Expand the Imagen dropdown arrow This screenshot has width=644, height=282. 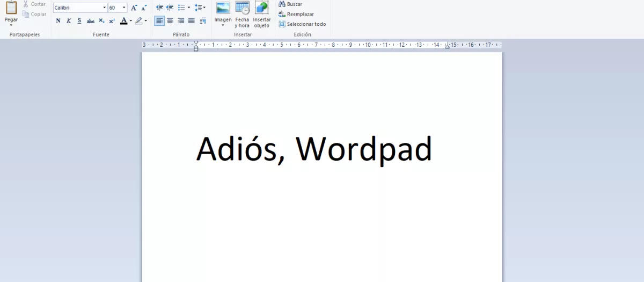[223, 25]
